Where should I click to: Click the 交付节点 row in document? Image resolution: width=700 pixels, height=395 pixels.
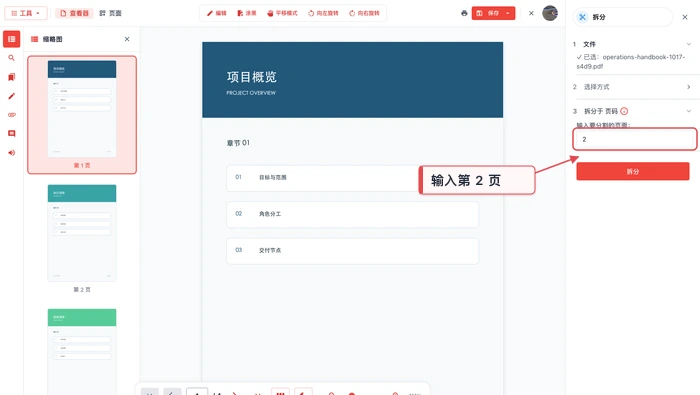coord(352,250)
